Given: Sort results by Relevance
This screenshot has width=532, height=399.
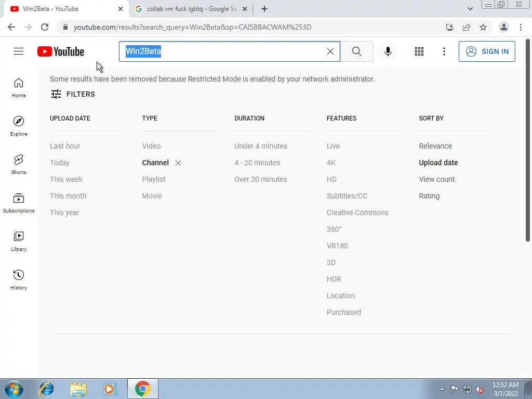Looking at the screenshot, I should coord(435,146).
